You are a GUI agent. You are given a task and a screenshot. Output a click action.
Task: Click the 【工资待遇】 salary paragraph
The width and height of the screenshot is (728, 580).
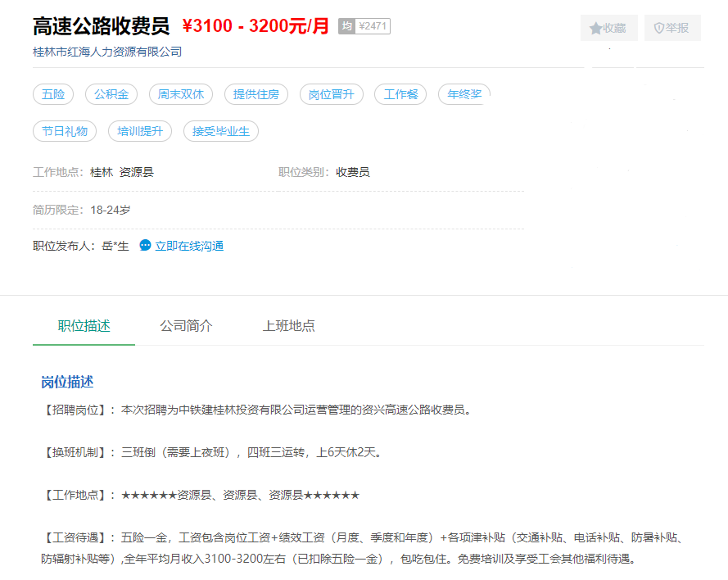tap(363, 548)
